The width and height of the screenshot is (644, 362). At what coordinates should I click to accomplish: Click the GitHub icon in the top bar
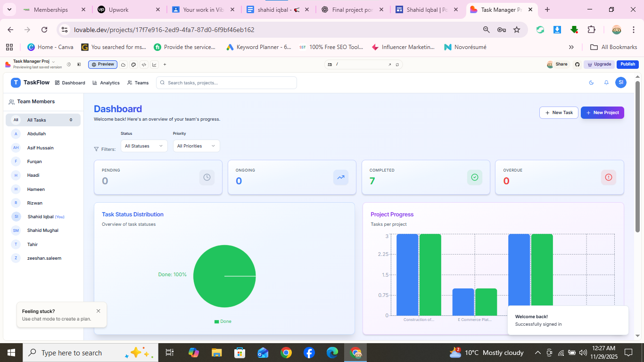pos(577,64)
